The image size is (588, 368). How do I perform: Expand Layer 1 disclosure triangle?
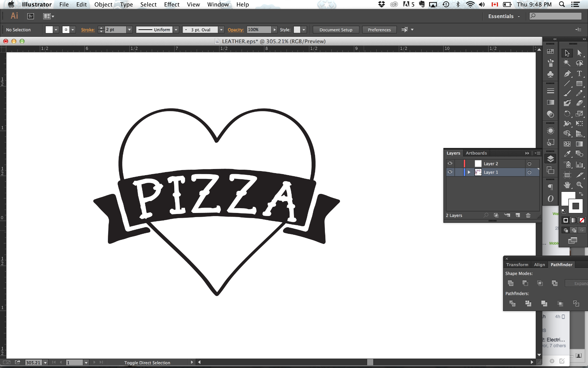coord(469,172)
